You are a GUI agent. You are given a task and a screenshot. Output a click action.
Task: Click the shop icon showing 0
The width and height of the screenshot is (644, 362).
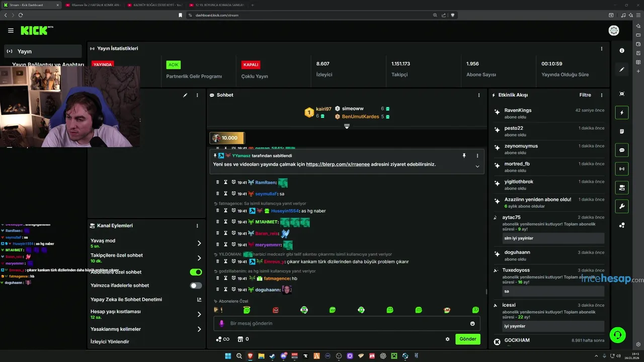(243, 339)
